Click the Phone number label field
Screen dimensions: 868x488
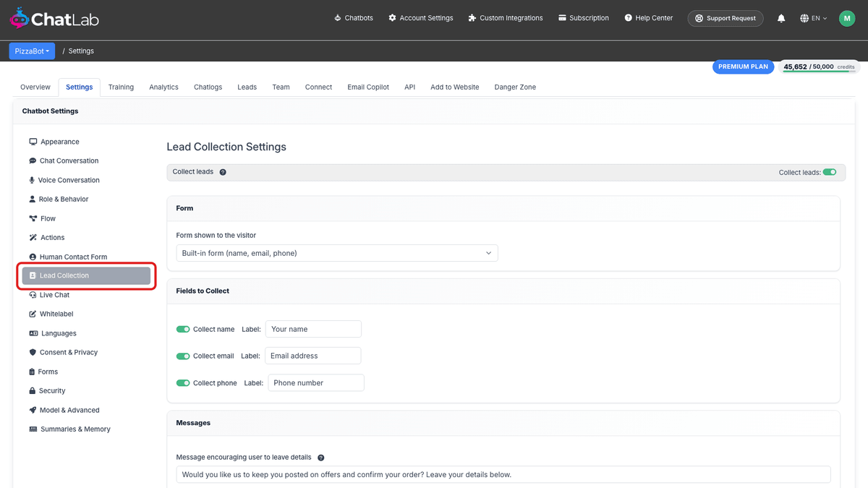(316, 383)
